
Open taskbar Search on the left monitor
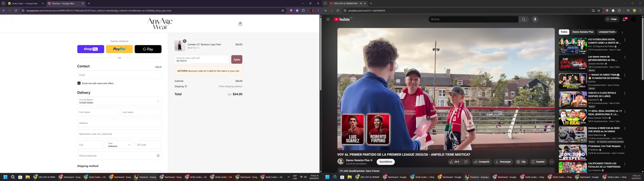pos(13,177)
